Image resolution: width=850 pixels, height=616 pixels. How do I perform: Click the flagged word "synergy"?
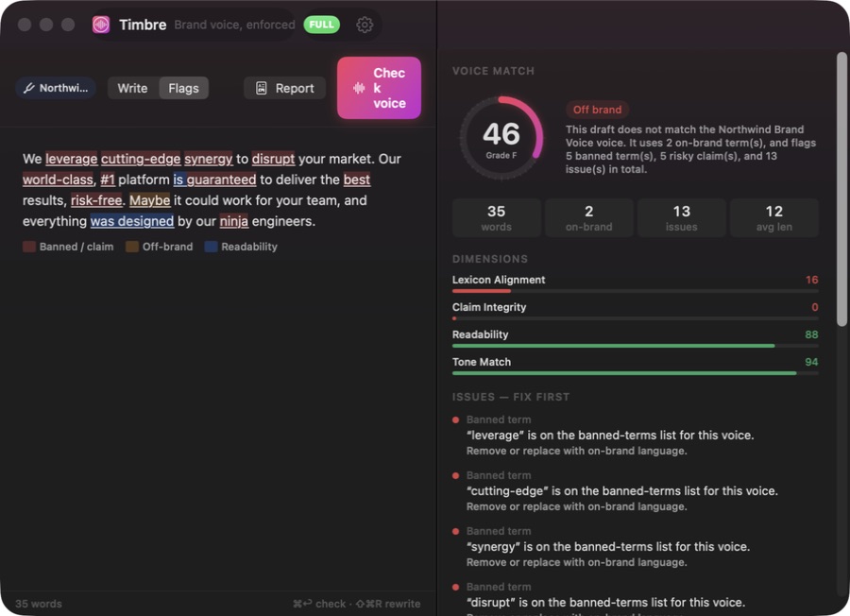(208, 159)
